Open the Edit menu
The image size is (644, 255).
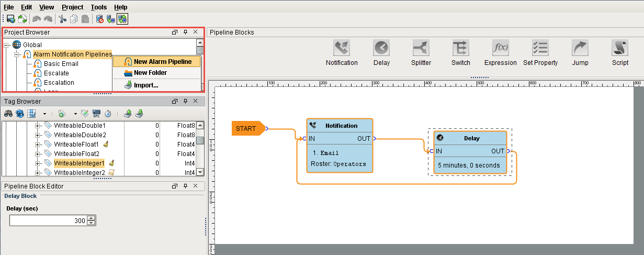pos(27,7)
